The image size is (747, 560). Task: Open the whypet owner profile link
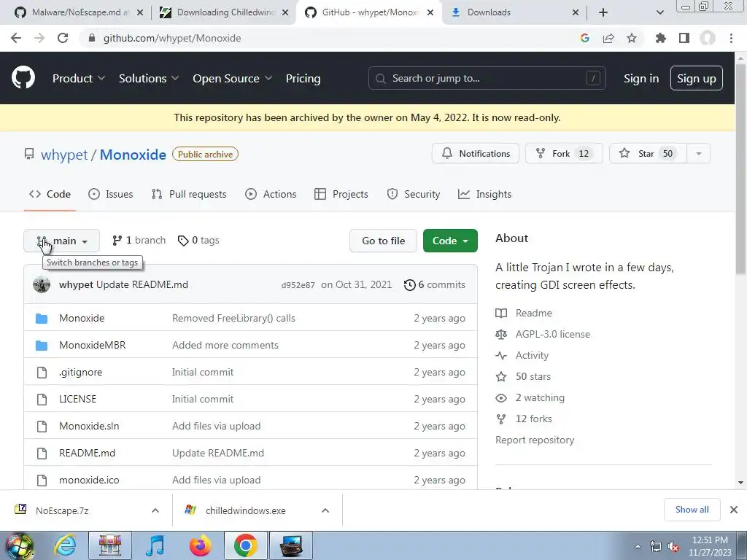(x=64, y=155)
